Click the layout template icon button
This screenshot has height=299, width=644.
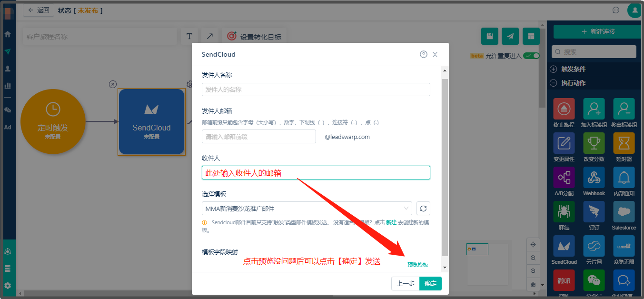(x=531, y=36)
